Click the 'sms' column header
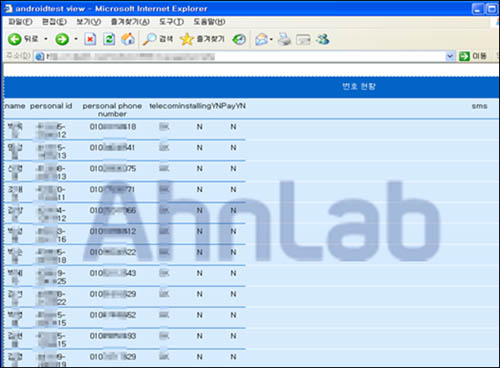This screenshot has width=500, height=368. click(x=479, y=106)
